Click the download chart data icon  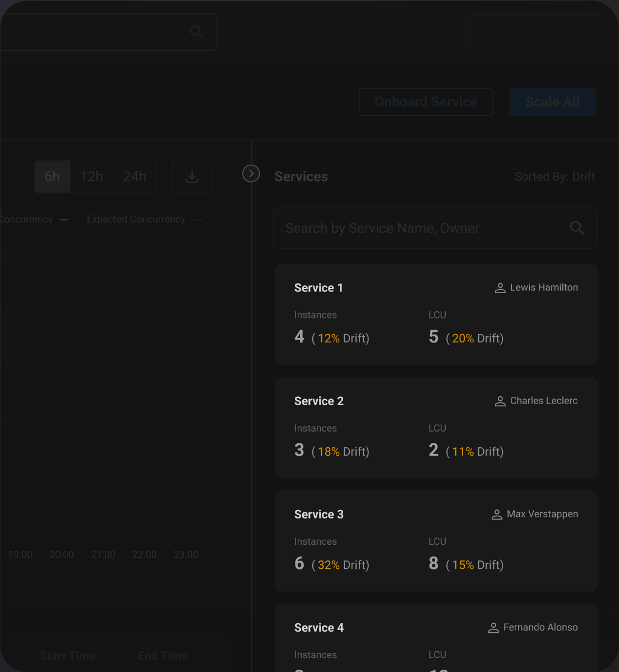click(x=192, y=177)
